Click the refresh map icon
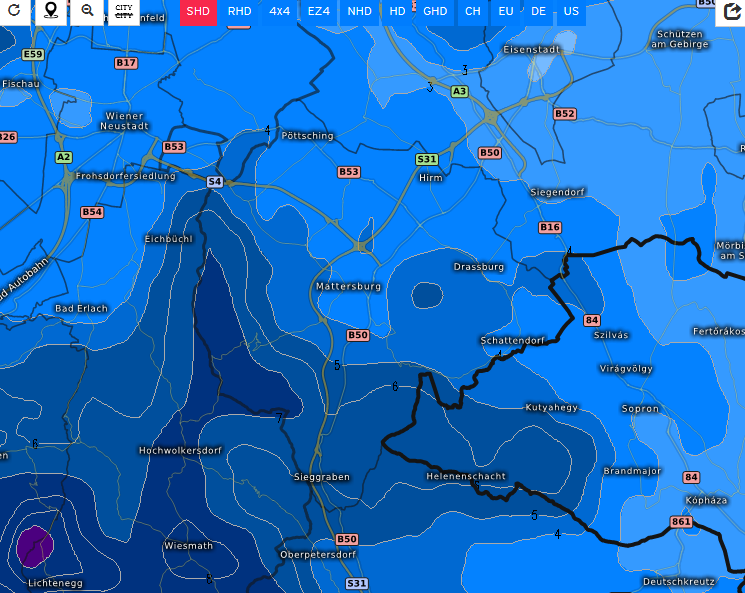The width and height of the screenshot is (745, 593). tap(14, 11)
